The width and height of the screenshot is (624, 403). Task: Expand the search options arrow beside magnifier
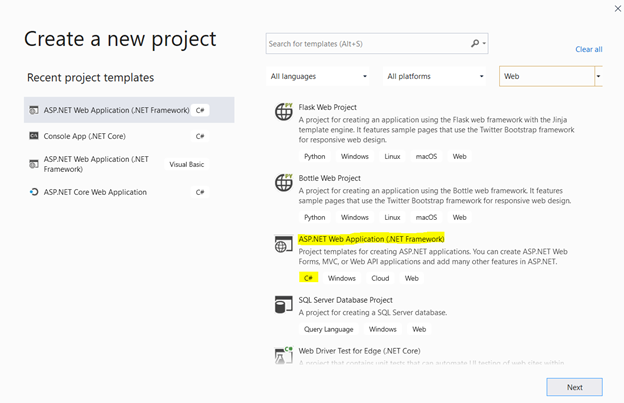[484, 43]
